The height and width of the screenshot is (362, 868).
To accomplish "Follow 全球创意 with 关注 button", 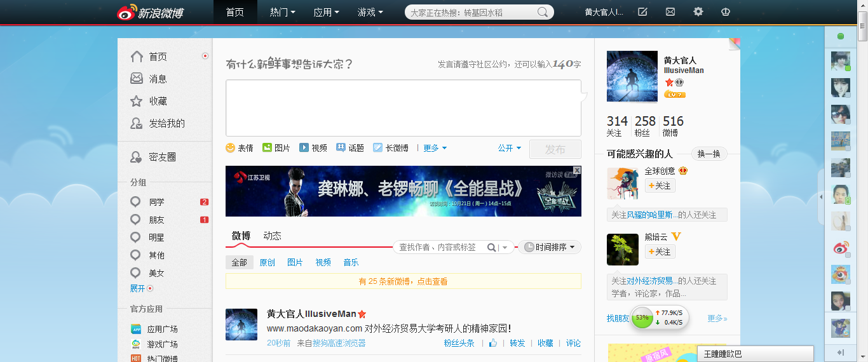I will click(660, 185).
